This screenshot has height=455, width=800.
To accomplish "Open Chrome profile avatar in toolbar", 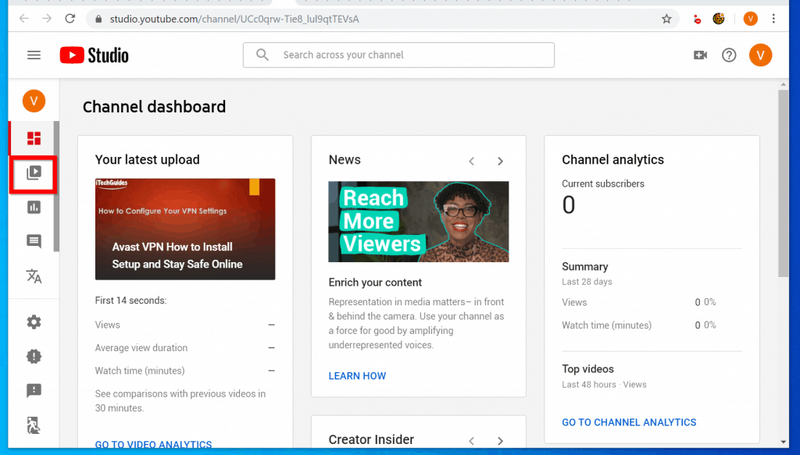I will (750, 19).
